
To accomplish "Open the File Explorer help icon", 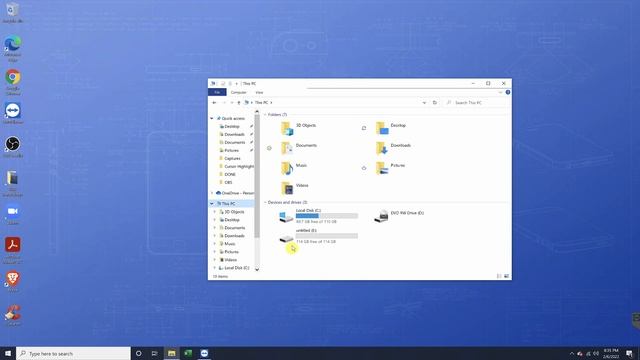I will click(508, 92).
